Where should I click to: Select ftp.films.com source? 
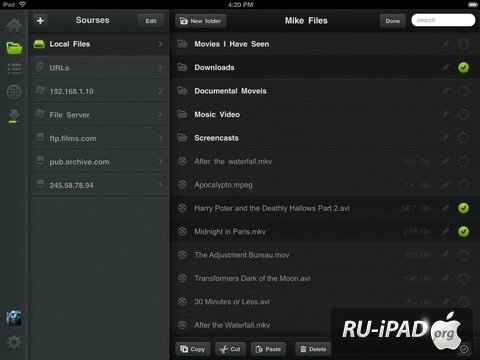[99, 138]
